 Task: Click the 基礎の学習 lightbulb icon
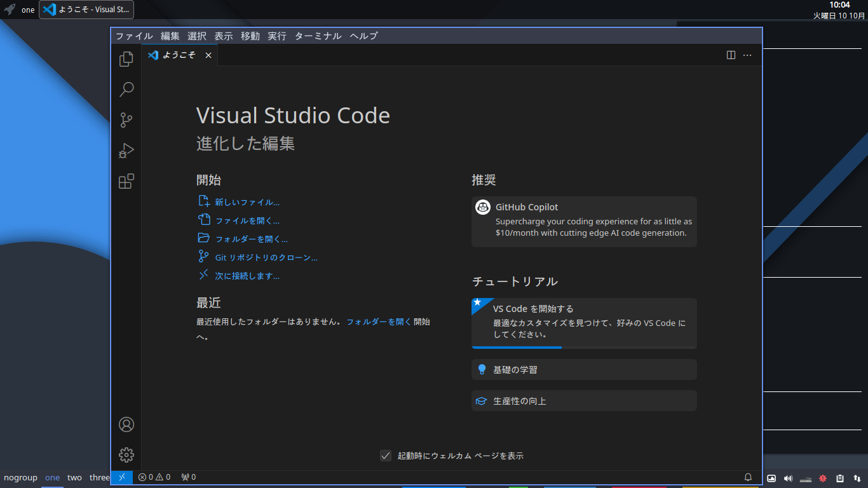pyautogui.click(x=482, y=369)
